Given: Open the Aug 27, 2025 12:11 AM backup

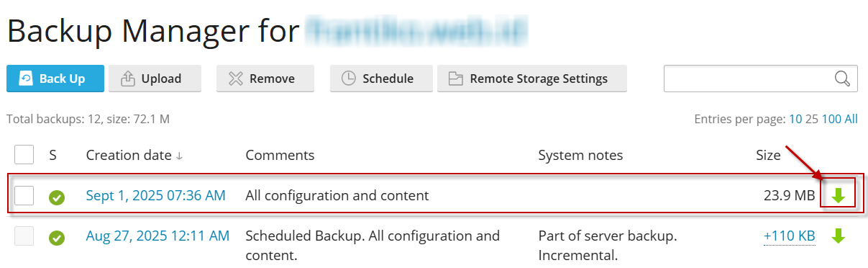Looking at the screenshot, I should pyautogui.click(x=157, y=236).
